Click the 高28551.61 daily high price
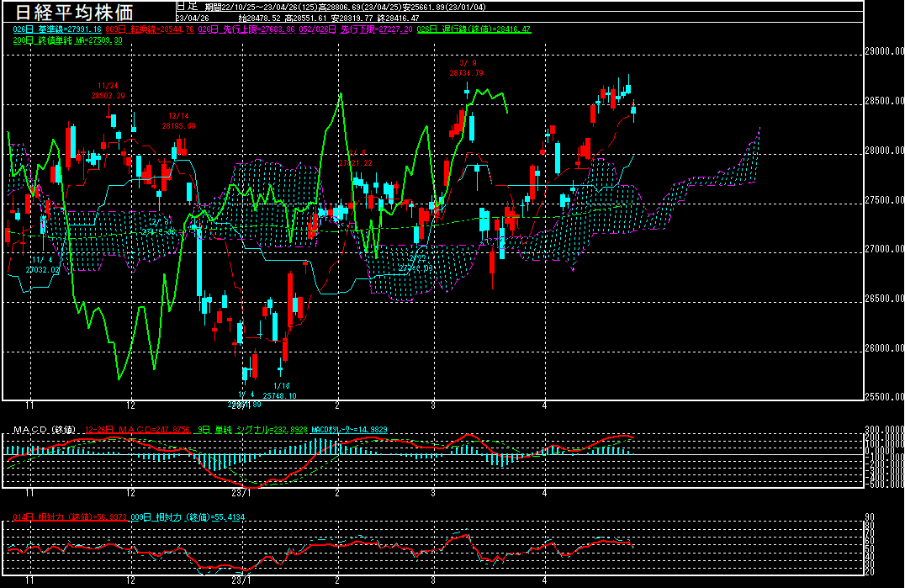The height and width of the screenshot is (588, 905). [305, 18]
